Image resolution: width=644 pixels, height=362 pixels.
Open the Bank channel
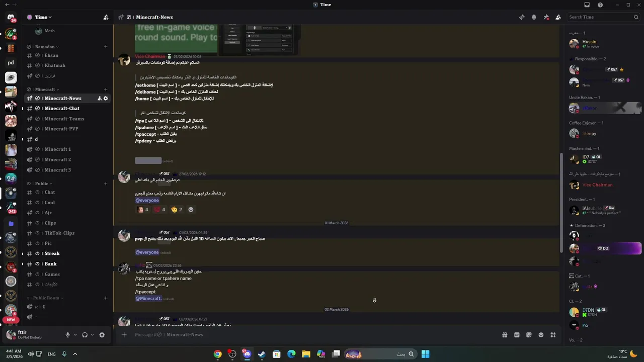pyautogui.click(x=66, y=264)
